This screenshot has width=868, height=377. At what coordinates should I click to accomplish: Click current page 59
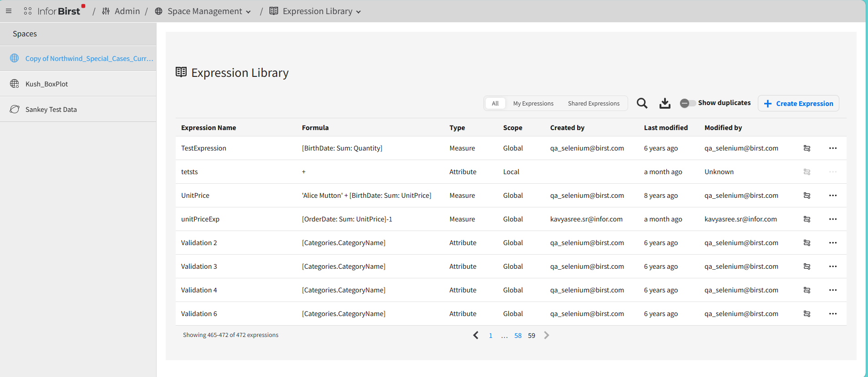click(532, 336)
